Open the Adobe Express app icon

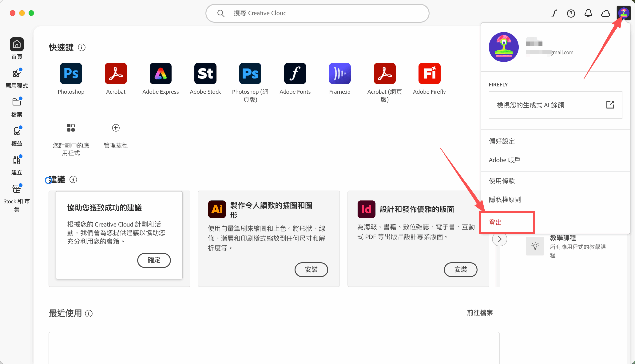(x=160, y=73)
